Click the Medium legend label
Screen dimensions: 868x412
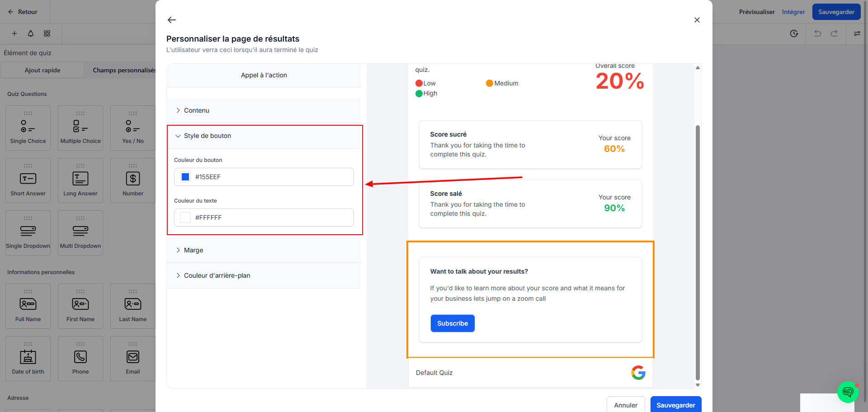[506, 83]
